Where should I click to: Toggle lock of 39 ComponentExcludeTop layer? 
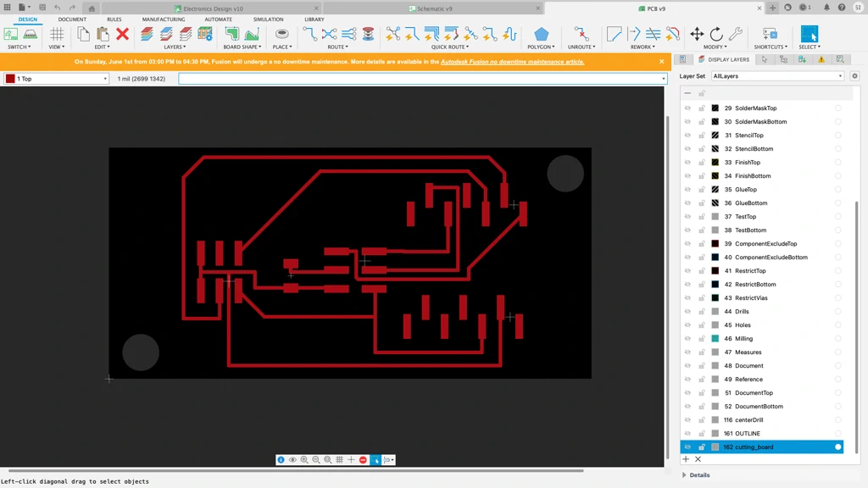701,243
